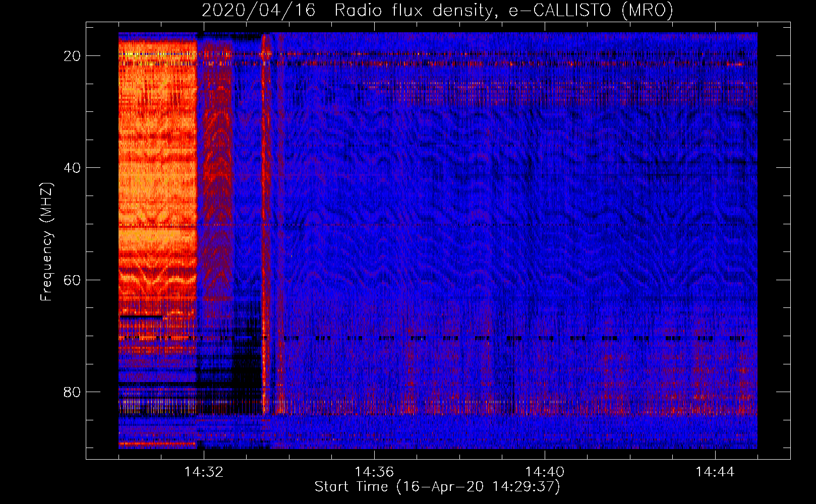Select the 'Frequency (MHZ)' axis label
The height and width of the screenshot is (504, 816).
[46, 242]
